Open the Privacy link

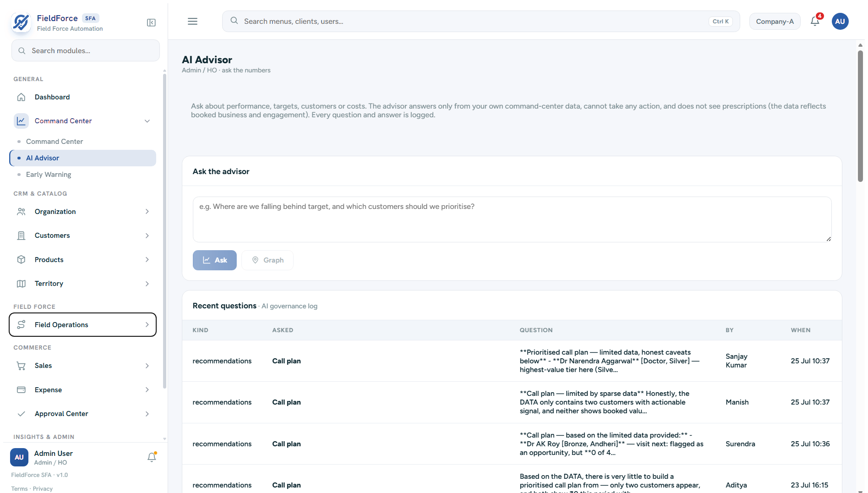(43, 489)
